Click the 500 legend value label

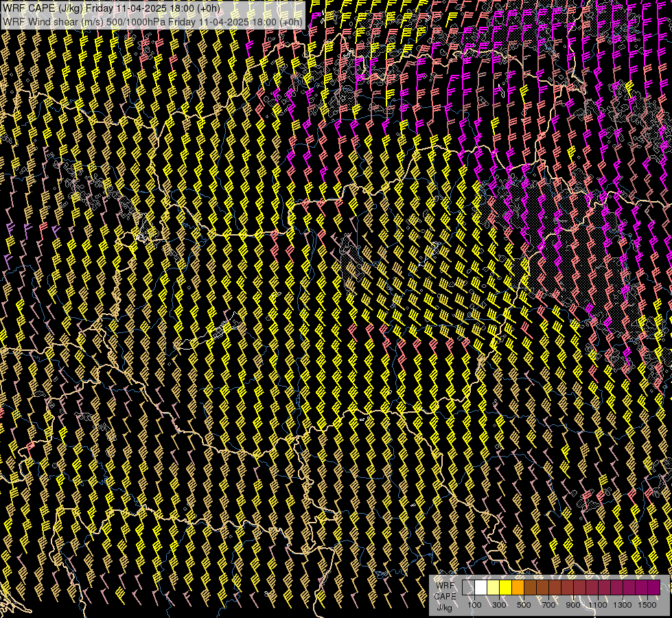[524, 605]
